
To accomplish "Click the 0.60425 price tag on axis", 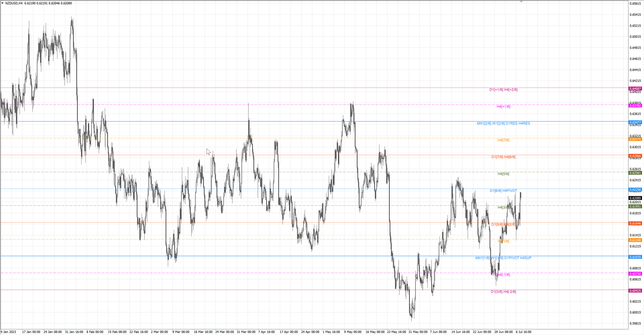I will (635, 291).
